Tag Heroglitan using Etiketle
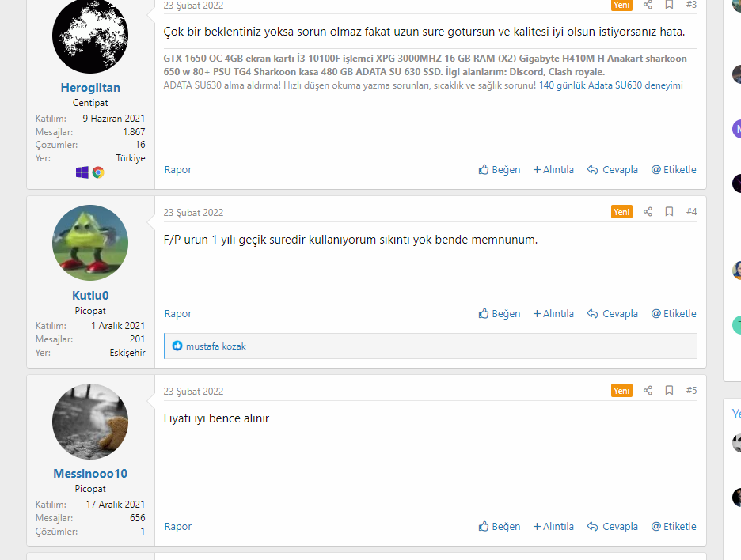This screenshot has height=560, width=741. tap(674, 169)
